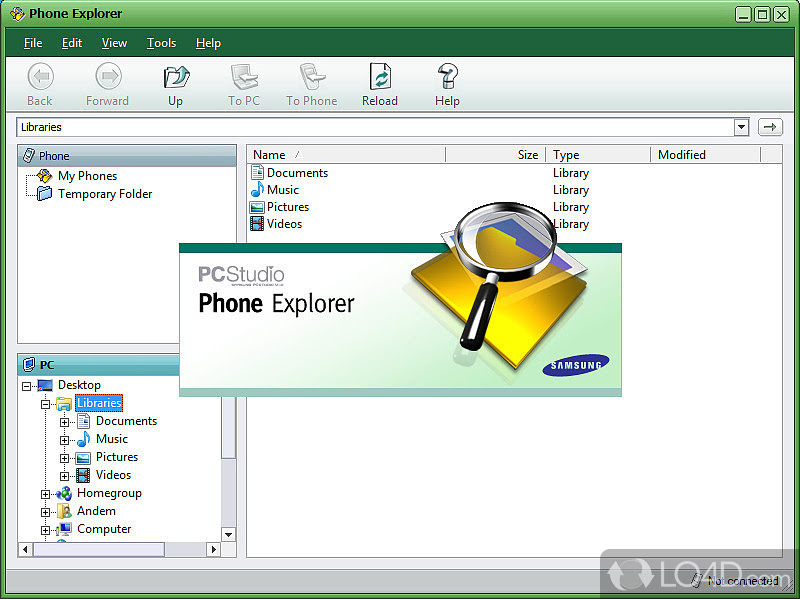Expand the Computer tree node

45,530
